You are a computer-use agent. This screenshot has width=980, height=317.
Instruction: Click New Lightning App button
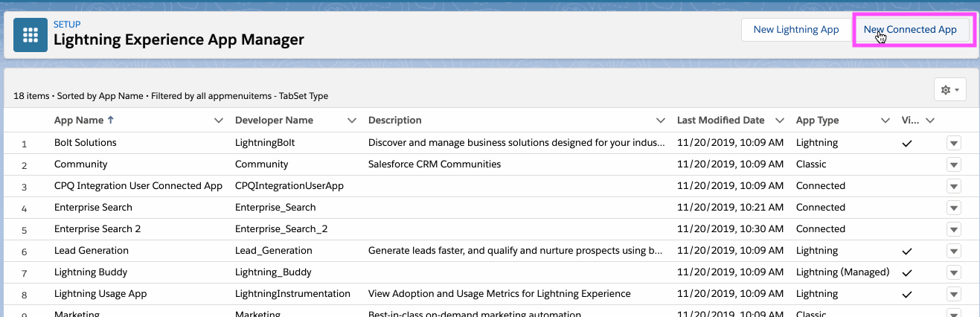point(795,30)
